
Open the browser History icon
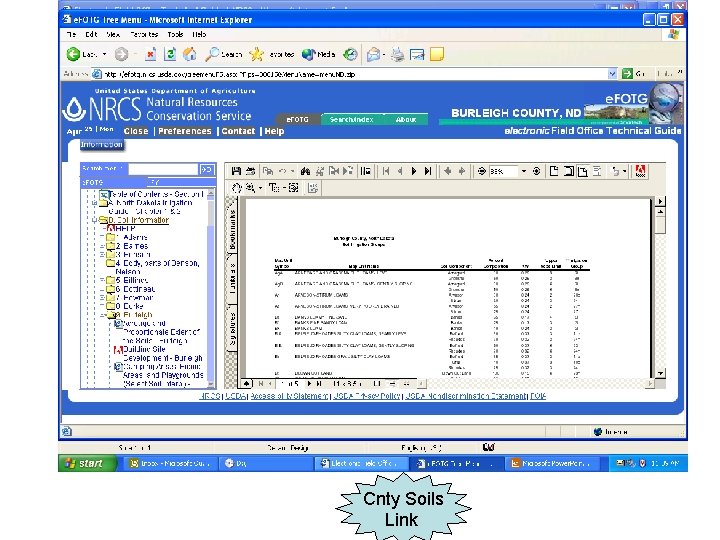click(x=350, y=54)
